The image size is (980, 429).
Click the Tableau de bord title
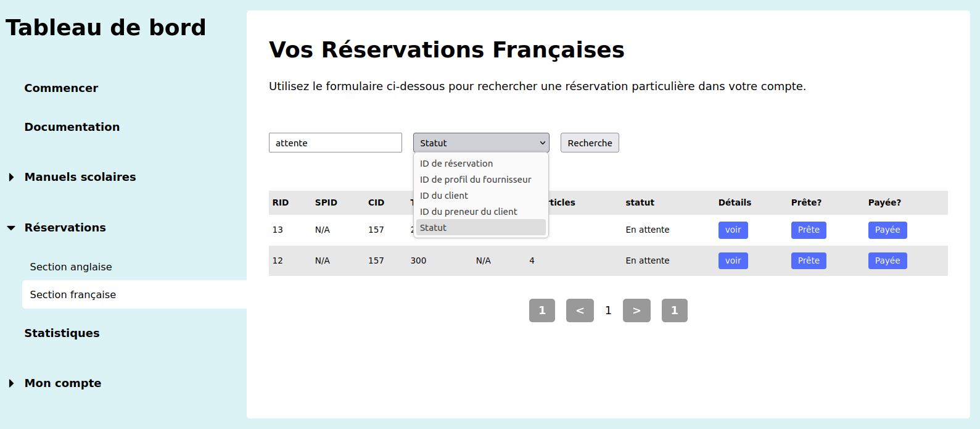point(105,28)
